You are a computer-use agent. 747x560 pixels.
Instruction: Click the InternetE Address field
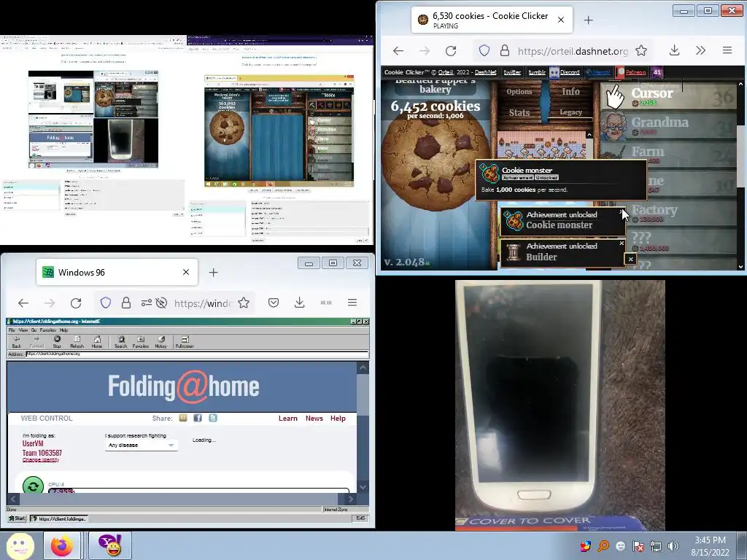(197, 354)
